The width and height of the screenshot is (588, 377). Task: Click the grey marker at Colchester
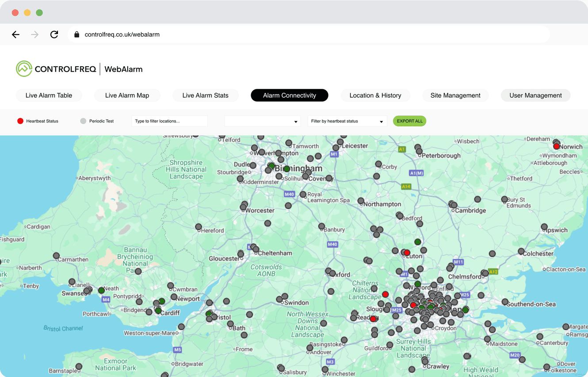[521, 251]
